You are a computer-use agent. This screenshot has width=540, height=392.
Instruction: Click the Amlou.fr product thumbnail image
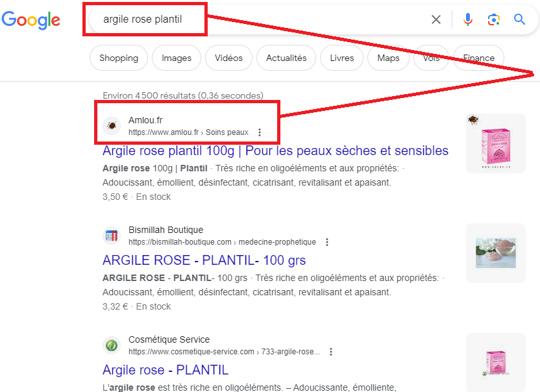coord(495,143)
